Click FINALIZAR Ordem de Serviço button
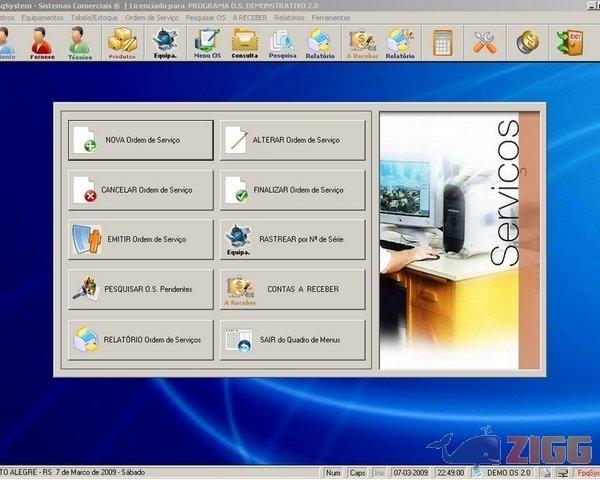The height and width of the screenshot is (480, 600). tap(293, 190)
